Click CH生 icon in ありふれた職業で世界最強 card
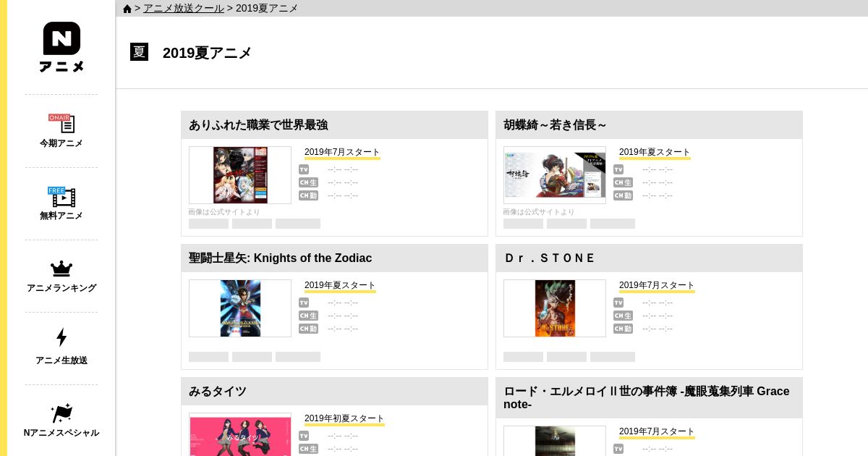This screenshot has width=868, height=456. pos(308,182)
